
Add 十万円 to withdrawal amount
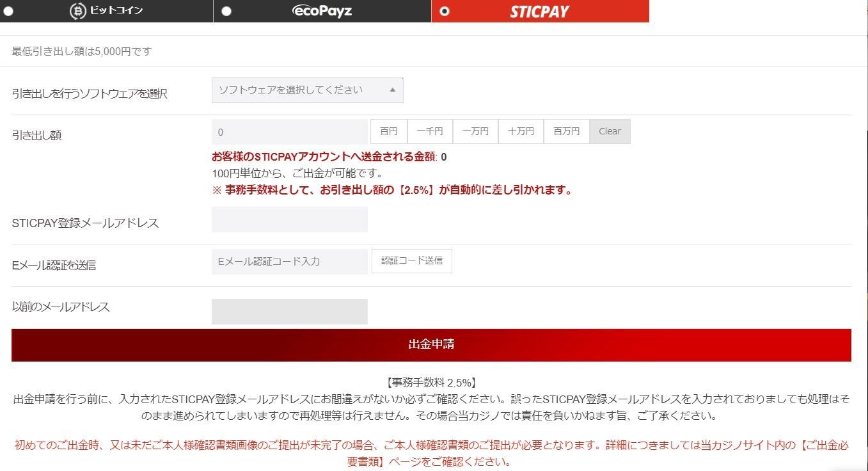pos(521,131)
